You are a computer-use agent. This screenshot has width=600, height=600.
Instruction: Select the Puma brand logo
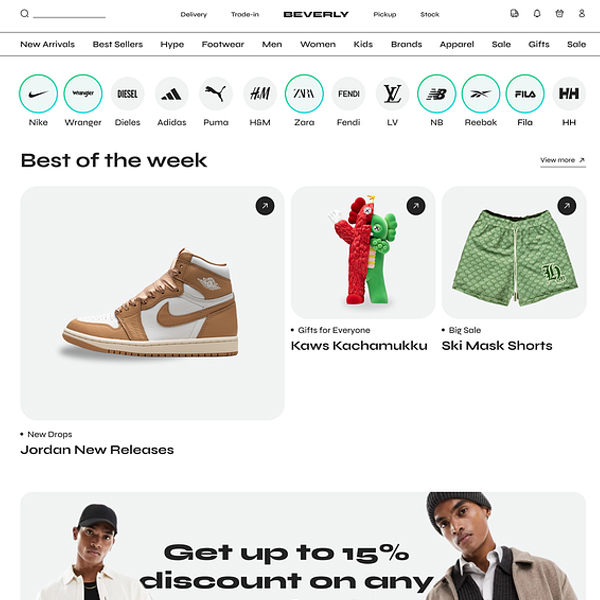216,94
